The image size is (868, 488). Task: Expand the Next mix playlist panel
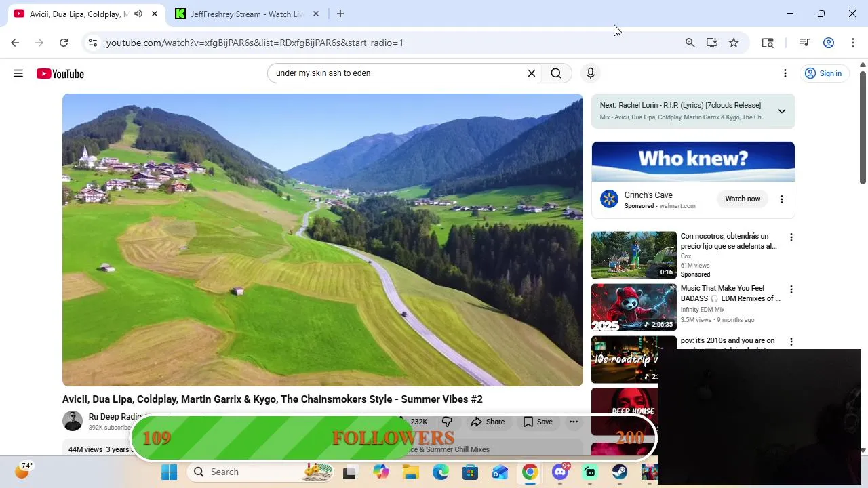pos(782,111)
